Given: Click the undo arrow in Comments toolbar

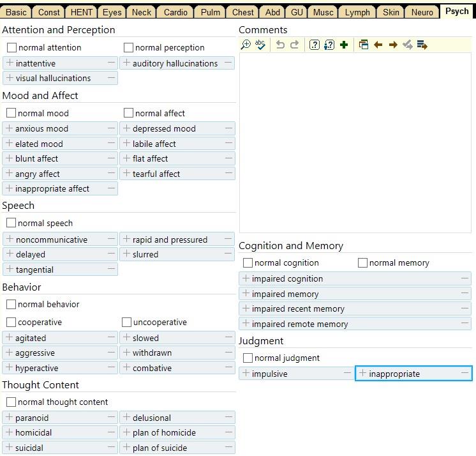Looking at the screenshot, I should (280, 45).
